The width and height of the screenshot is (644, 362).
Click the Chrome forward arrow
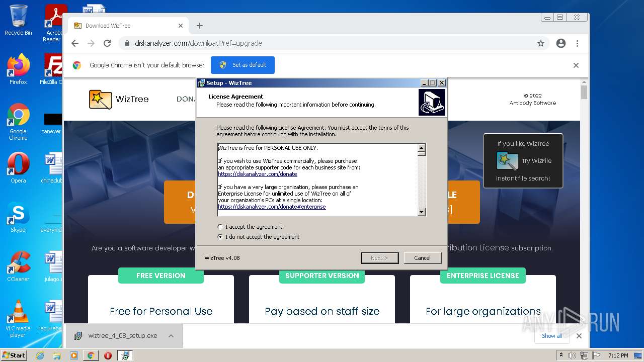tap(91, 43)
